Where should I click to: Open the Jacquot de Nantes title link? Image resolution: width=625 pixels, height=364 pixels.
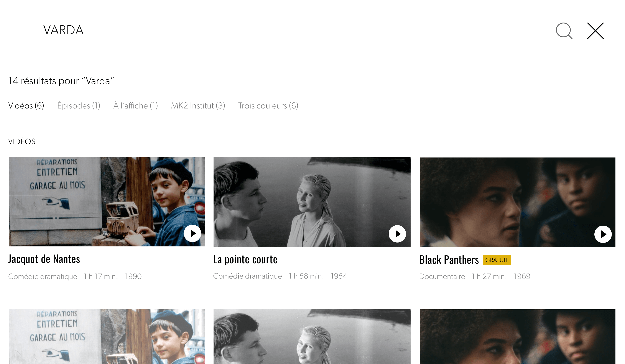pyautogui.click(x=44, y=259)
